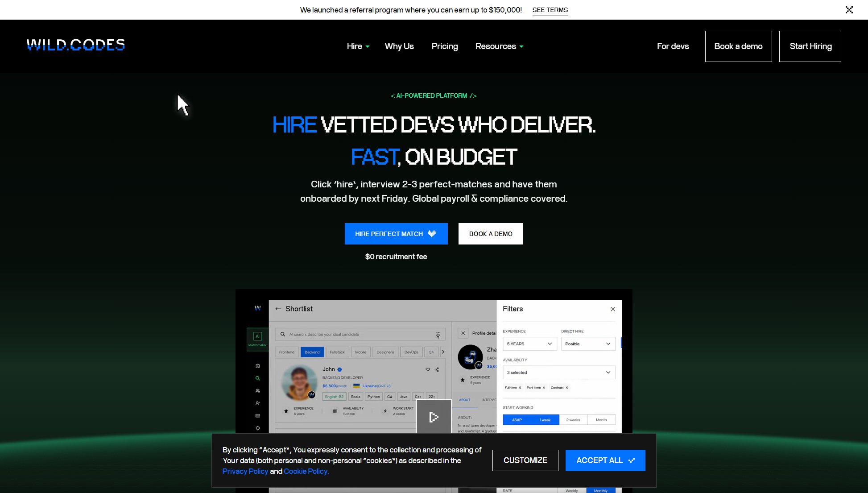Click heart icon on John's profile card

pyautogui.click(x=428, y=369)
